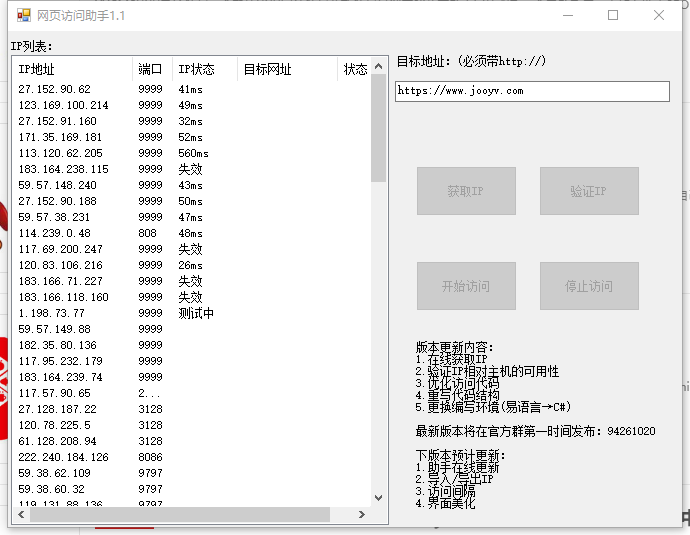The height and width of the screenshot is (535, 690).
Task: Select row with IP 1.198.73.77
Action: click(192, 313)
